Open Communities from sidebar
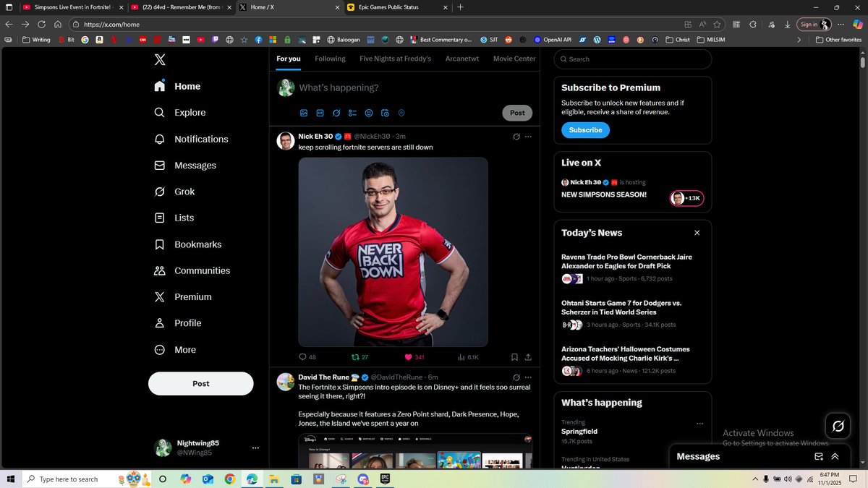The image size is (868, 488). tap(192, 270)
